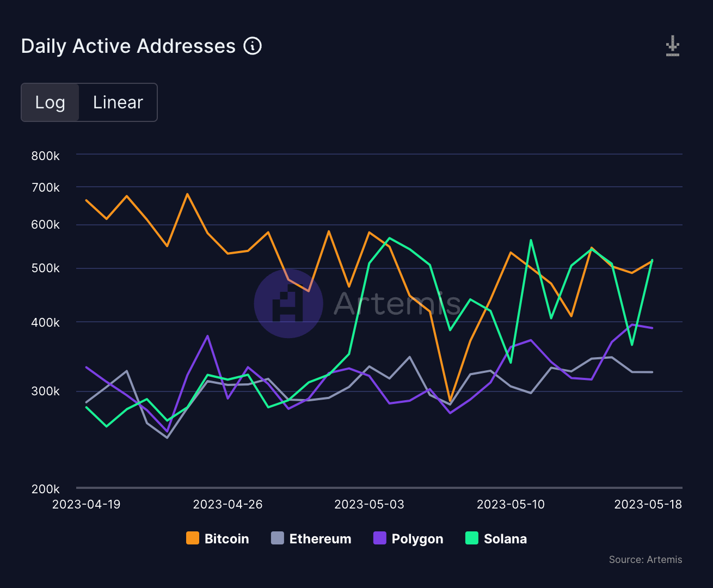713x588 pixels.
Task: Click the 600k y-axis label
Action: pyautogui.click(x=46, y=225)
